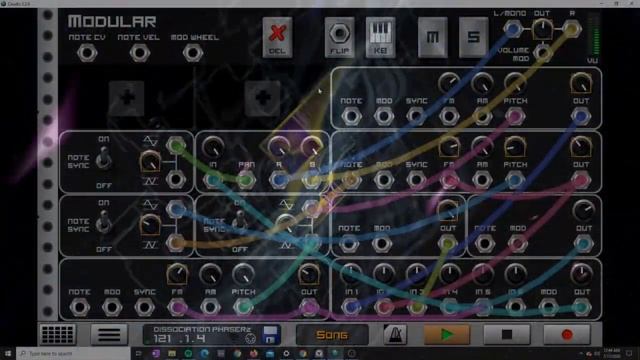Flip NOTE SYNC switch on blue-and-orange-cabled LFO
The height and width of the screenshot is (360, 640).
[x=104, y=222]
